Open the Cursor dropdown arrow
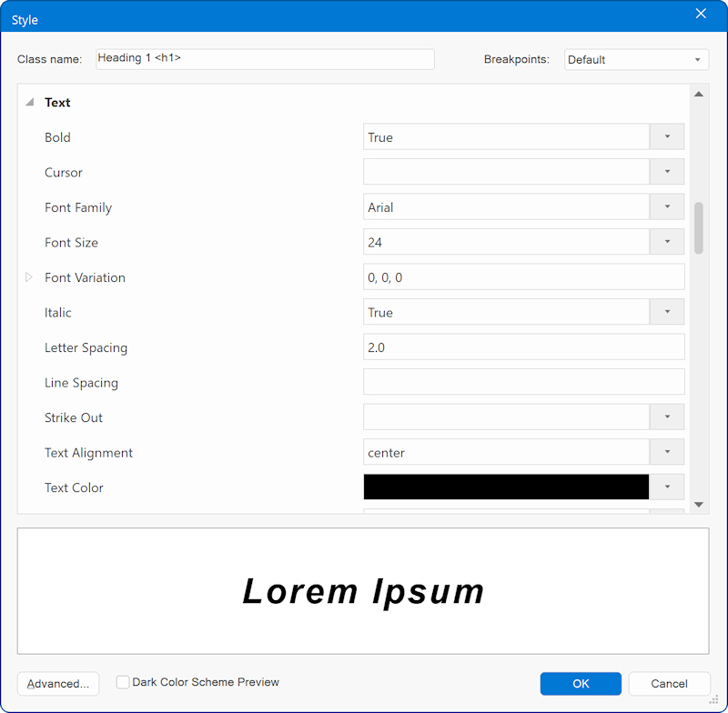This screenshot has width=728, height=713. (x=666, y=172)
